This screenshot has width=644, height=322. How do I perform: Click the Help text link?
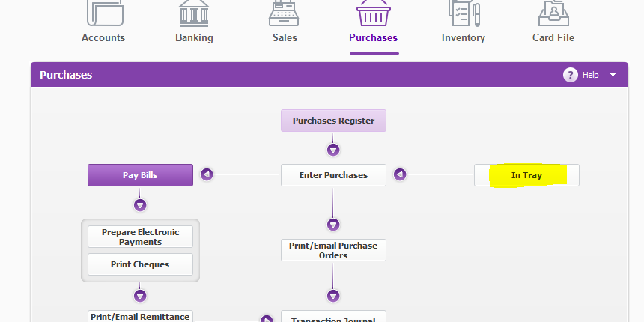[590, 75]
